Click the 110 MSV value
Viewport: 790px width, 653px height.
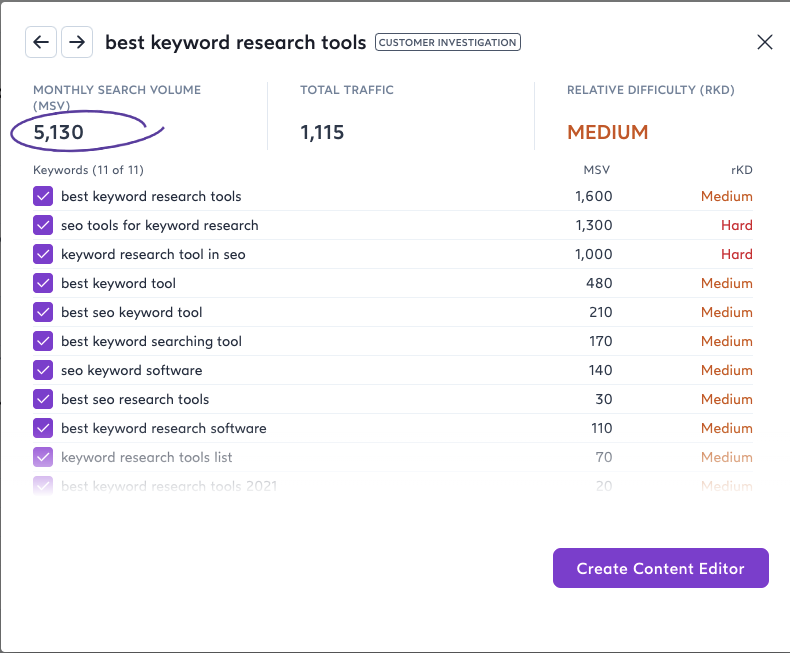pos(602,428)
